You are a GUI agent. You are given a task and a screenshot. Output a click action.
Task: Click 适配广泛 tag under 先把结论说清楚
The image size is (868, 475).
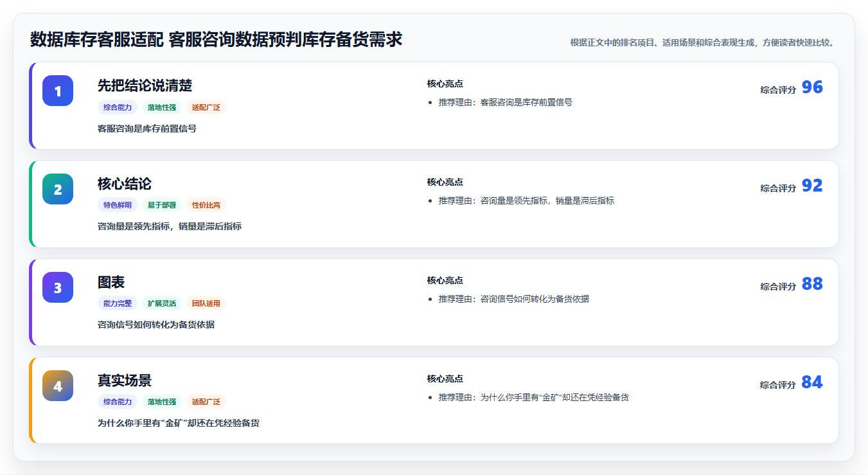pyautogui.click(x=206, y=107)
